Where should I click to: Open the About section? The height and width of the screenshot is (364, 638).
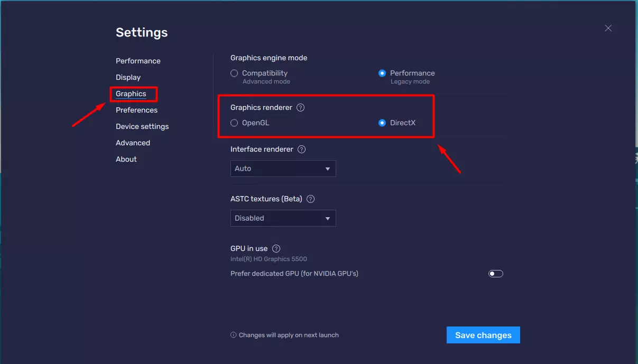(126, 159)
